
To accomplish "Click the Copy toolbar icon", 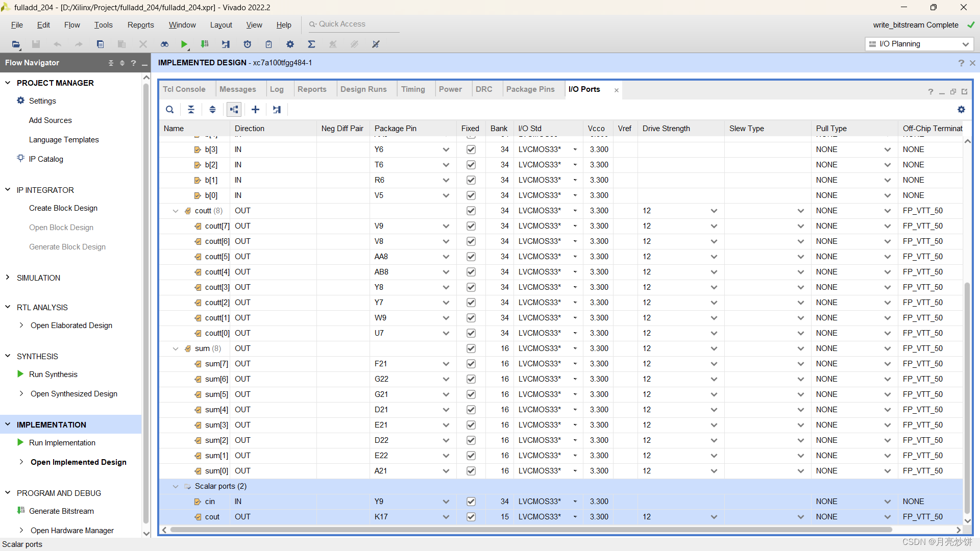I will (100, 44).
